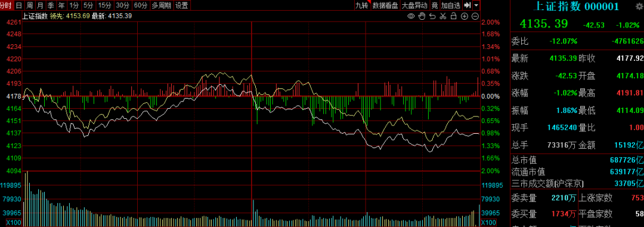Select the 60分 period tab
Image resolution: width=644 pixels, height=227 pixels.
(141, 5)
